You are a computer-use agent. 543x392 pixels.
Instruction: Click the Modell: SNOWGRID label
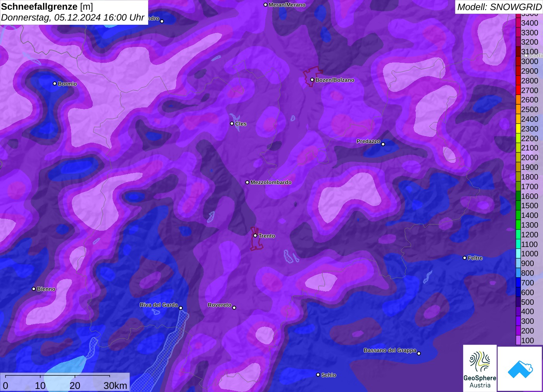tap(499, 7)
